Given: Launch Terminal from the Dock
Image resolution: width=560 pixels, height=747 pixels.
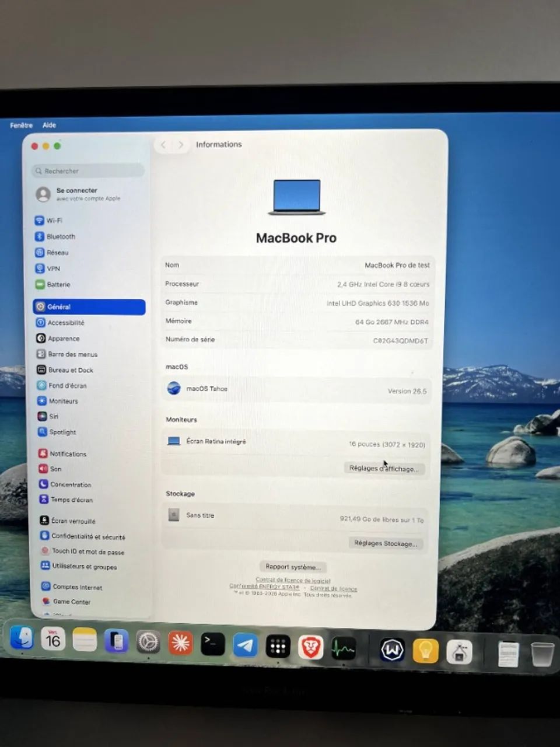Looking at the screenshot, I should 213,644.
